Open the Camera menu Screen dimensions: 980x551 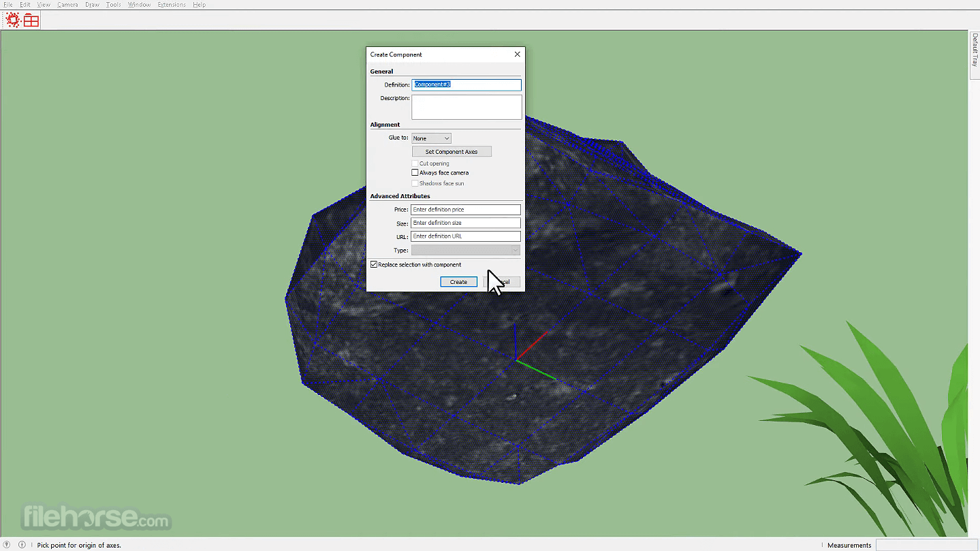pos(67,5)
